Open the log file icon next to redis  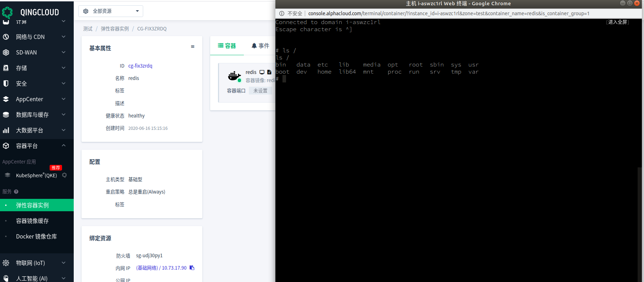269,72
